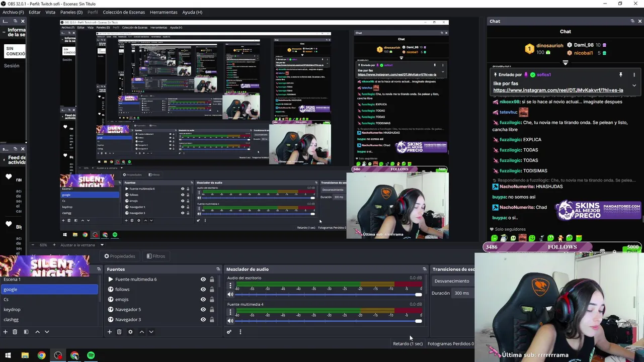This screenshot has width=644, height=362.
Task: Open Desvanecimiento transition dropdown
Action: click(x=453, y=281)
